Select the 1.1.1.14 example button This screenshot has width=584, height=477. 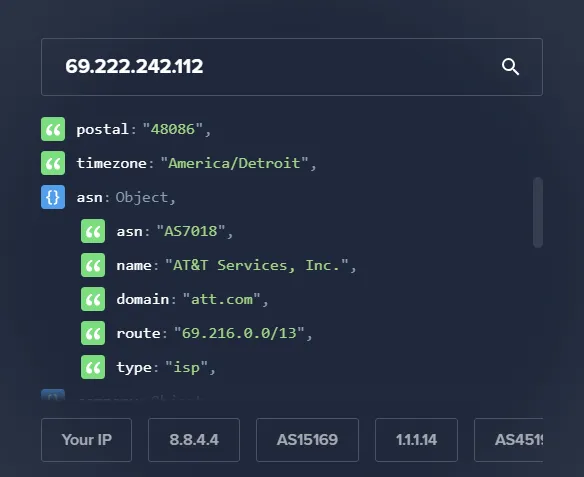416,440
